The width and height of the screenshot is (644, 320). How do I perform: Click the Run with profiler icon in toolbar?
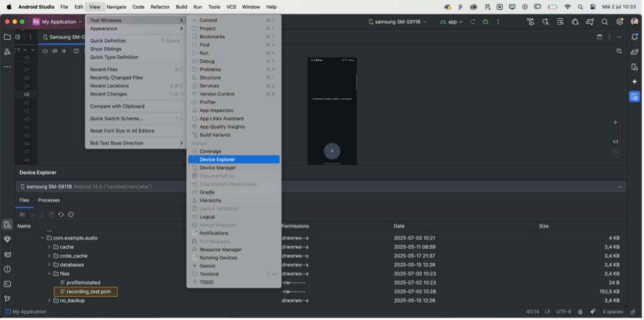coord(530,22)
